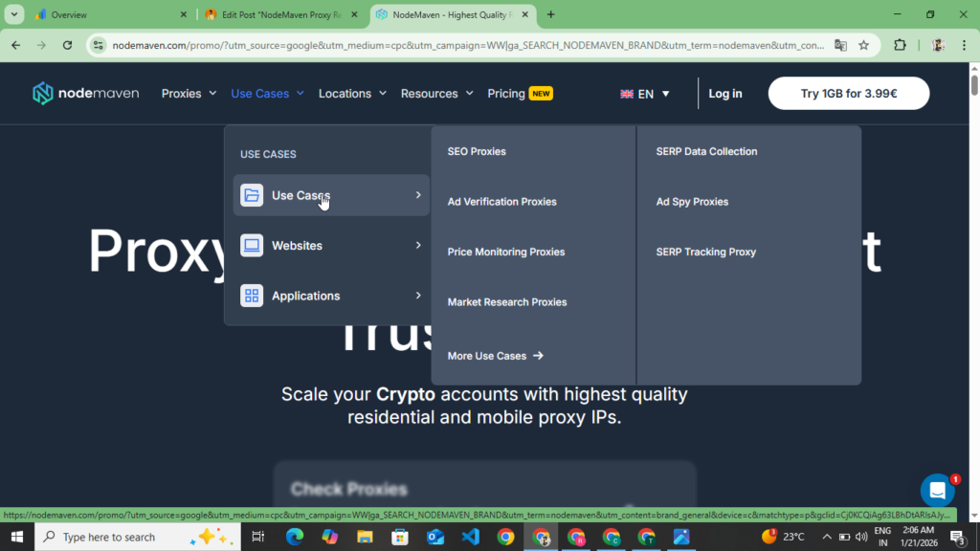Image resolution: width=980 pixels, height=551 pixels.
Task: Open the EN language dropdown
Action: [x=645, y=93]
